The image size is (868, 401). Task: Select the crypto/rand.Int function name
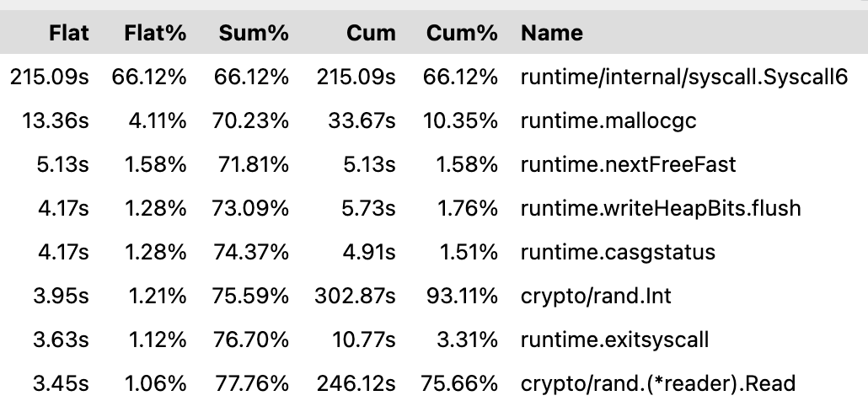[596, 296]
